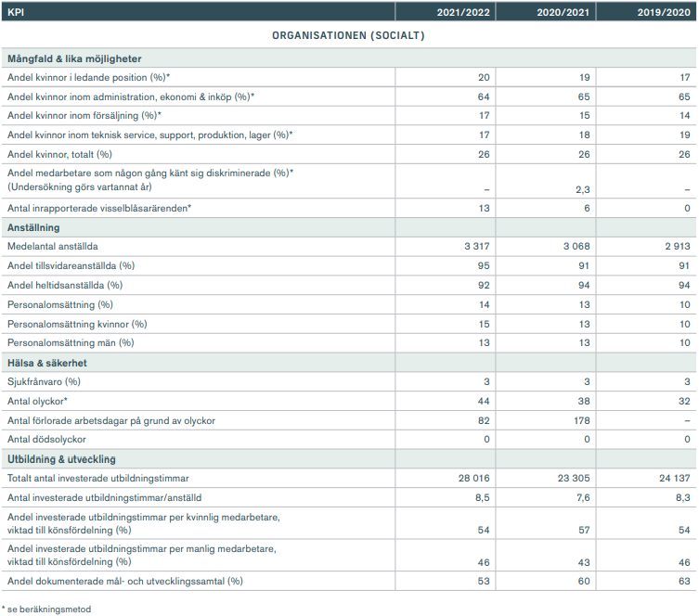Select the ORGANISATIONEN (SOCIALT) heading

tap(348, 35)
